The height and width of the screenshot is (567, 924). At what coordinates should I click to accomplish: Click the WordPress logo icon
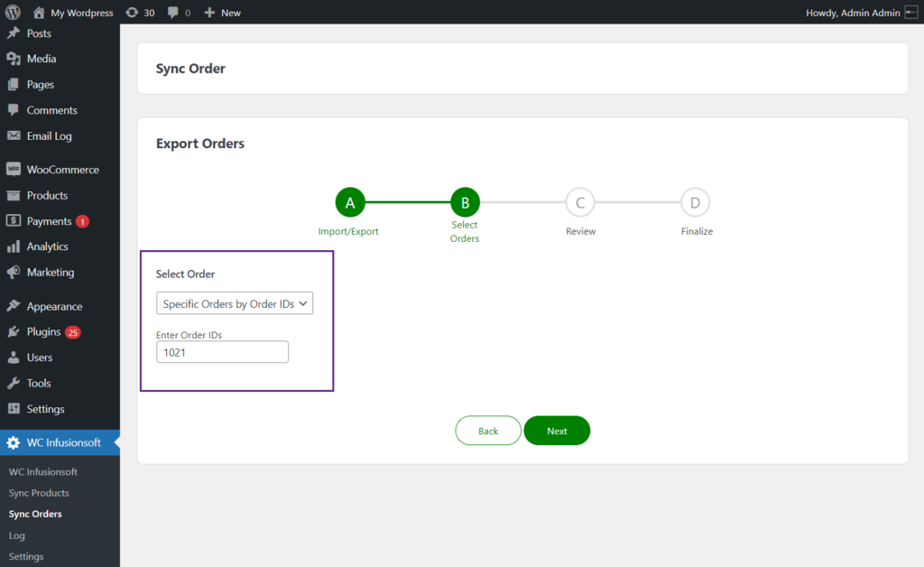coord(13,12)
